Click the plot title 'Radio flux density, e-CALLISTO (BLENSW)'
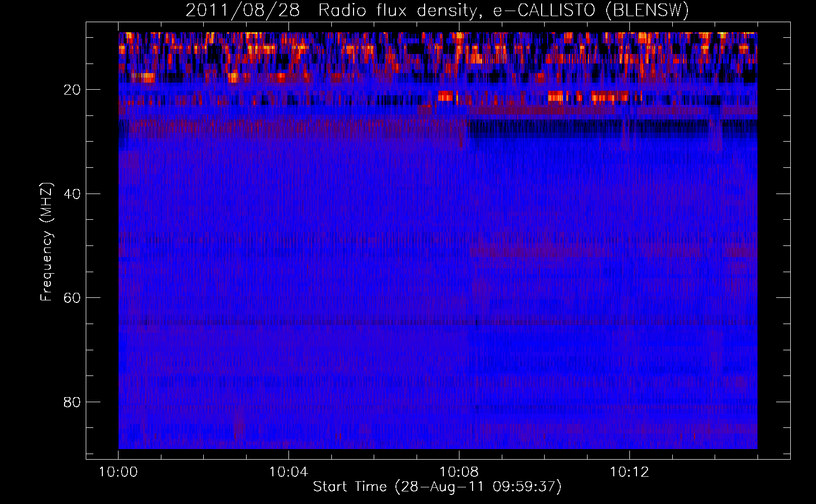The image size is (816, 504). coord(503,11)
